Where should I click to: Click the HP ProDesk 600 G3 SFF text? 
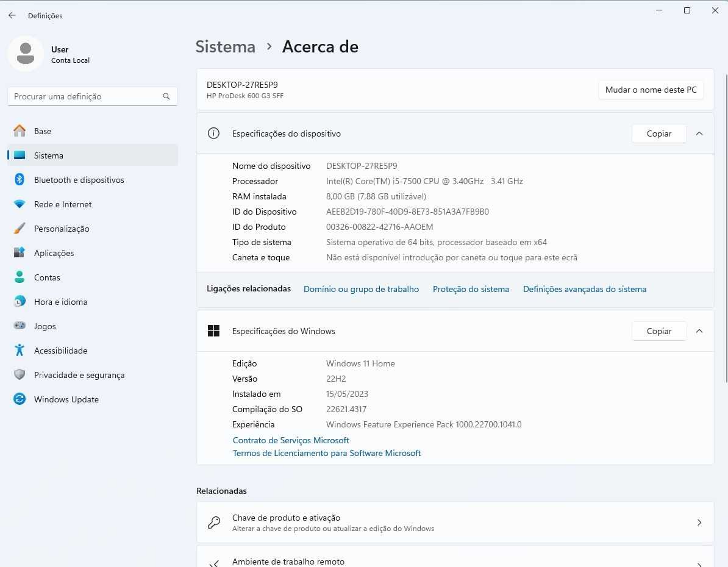244,96
